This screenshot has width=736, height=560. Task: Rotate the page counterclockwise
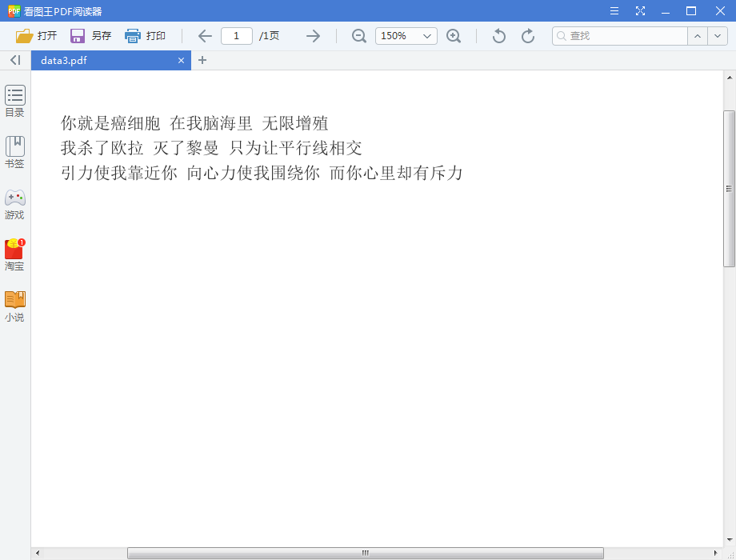[x=499, y=36]
